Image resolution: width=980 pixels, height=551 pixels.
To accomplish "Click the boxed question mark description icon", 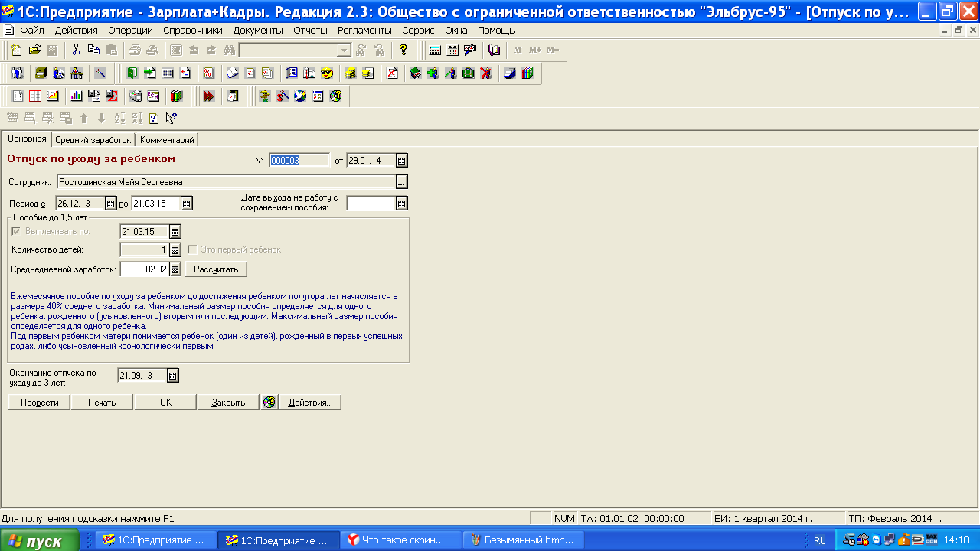I will (154, 119).
